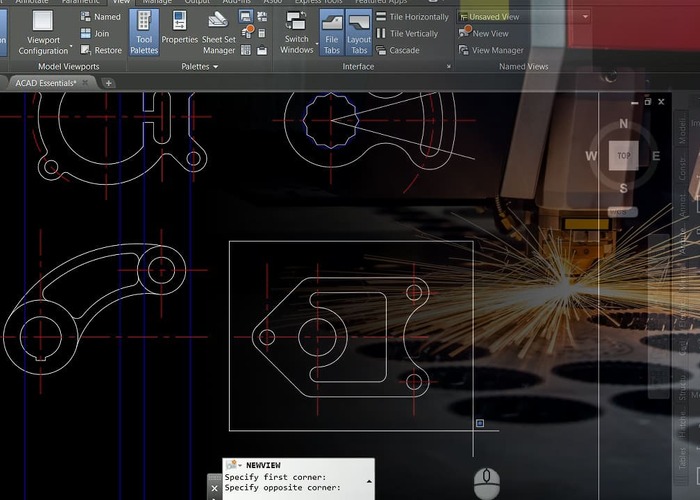
Task: Click the Tile Vertically icon
Action: (x=381, y=33)
